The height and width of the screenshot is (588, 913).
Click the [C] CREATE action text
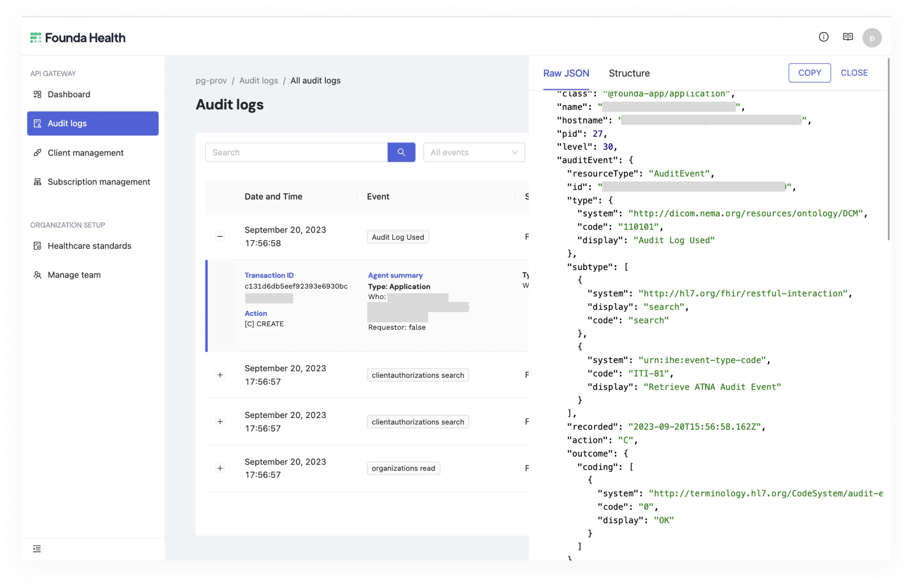tap(264, 324)
